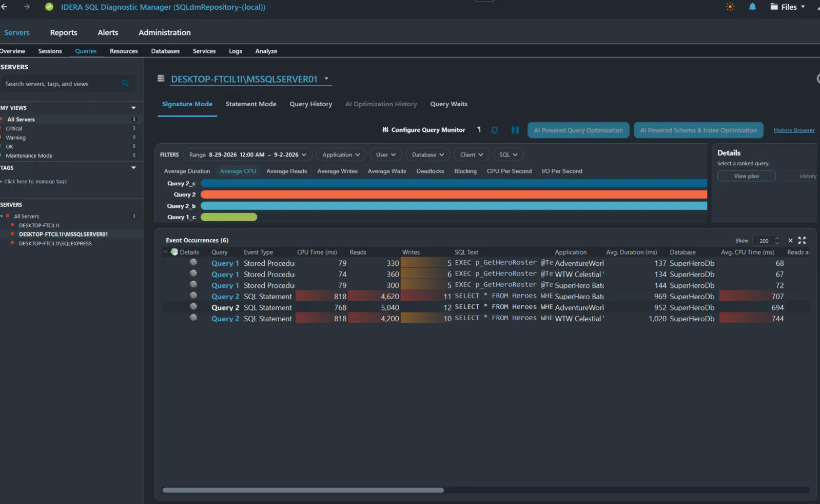Refresh the query monitor data
This screenshot has height=504, width=820.
point(495,130)
